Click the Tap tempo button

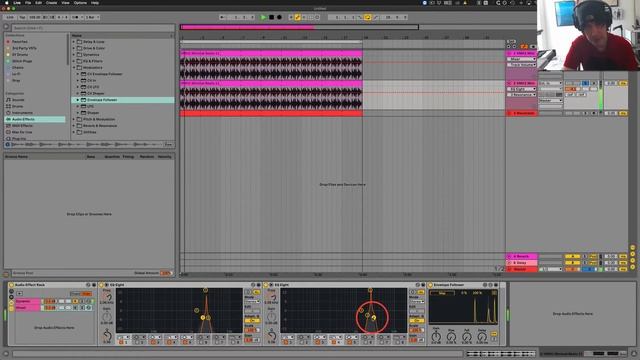(x=22, y=18)
